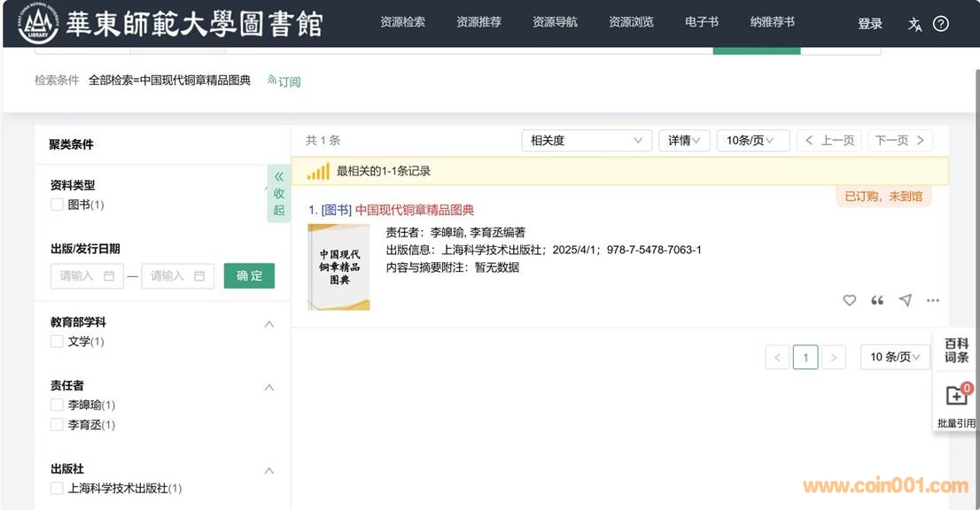Open the three-dots more options menu
980x510 pixels.
(x=932, y=300)
